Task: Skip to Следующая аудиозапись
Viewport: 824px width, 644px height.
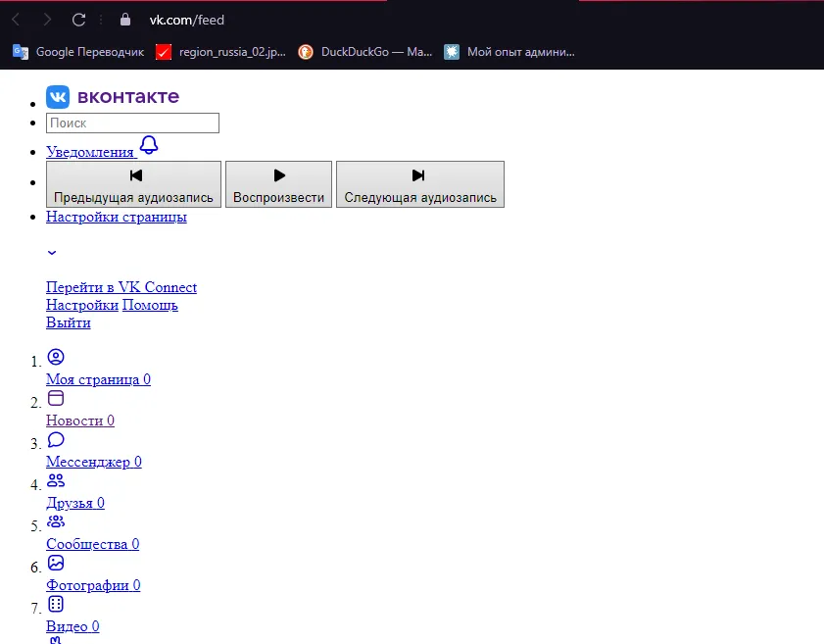Action: (x=420, y=184)
